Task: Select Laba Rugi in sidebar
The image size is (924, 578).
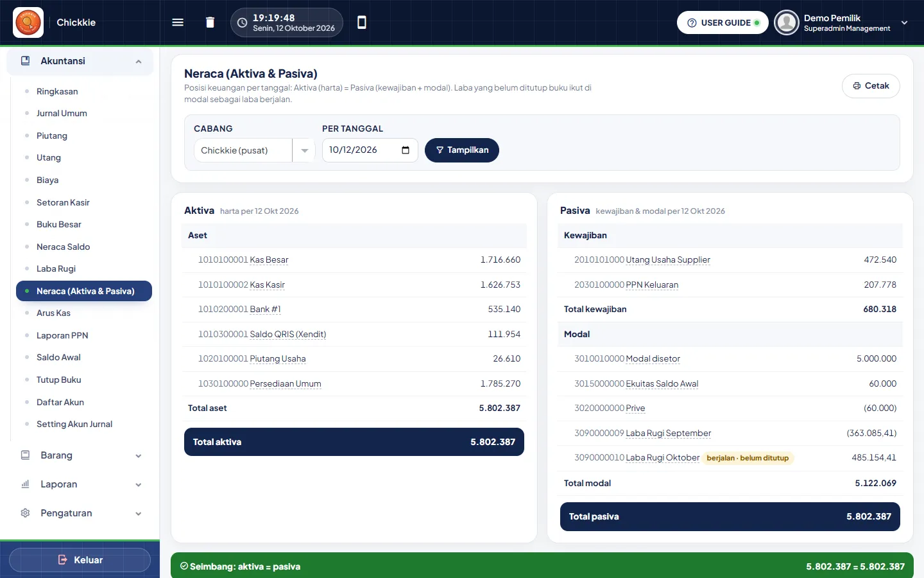Action: coord(56,269)
